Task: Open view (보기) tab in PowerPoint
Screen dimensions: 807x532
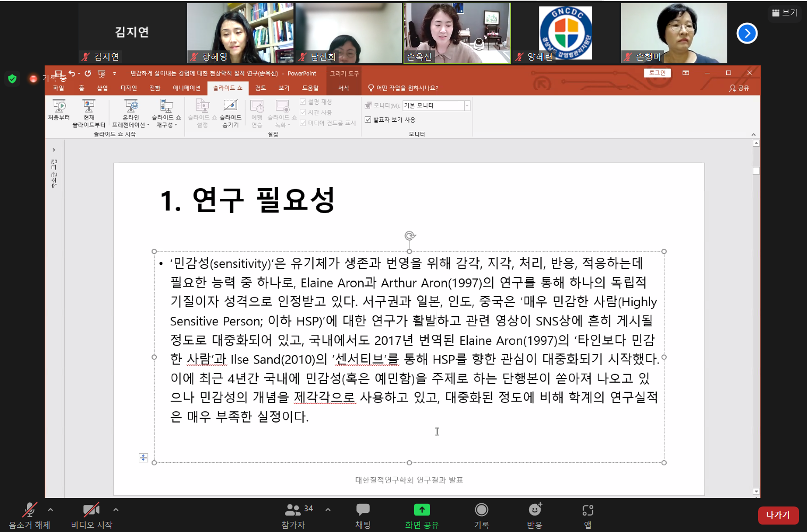Action: click(284, 88)
